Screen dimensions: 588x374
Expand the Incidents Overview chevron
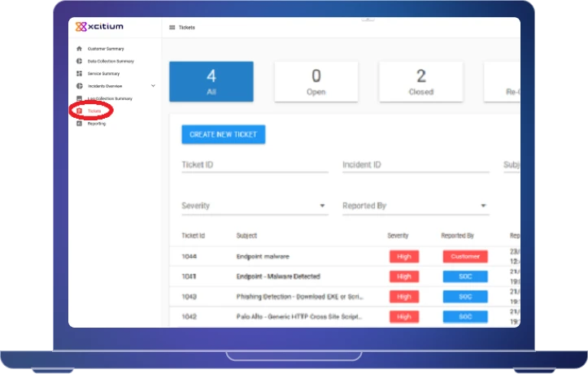(153, 85)
